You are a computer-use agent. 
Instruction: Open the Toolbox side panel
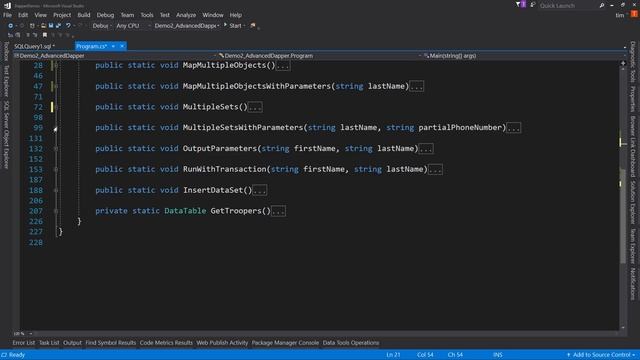coord(6,51)
